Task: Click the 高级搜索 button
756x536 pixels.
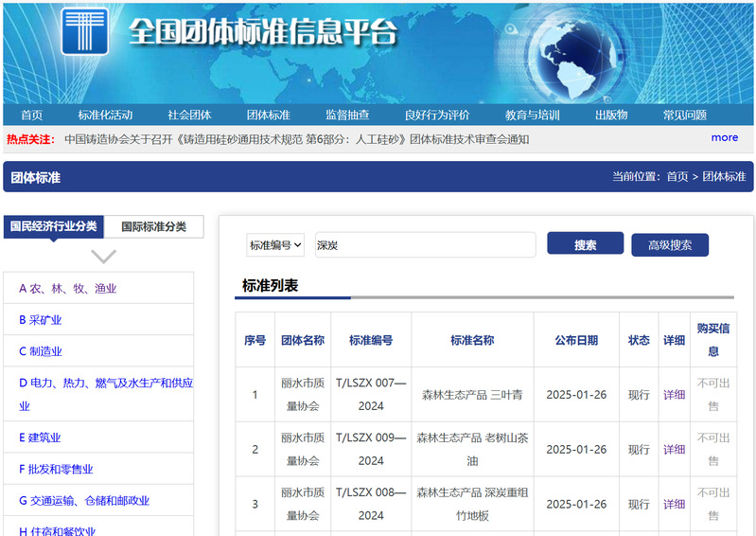Action: tap(670, 245)
